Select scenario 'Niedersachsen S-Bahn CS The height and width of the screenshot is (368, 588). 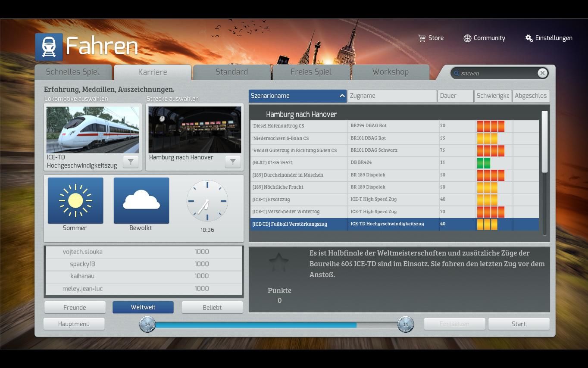(x=299, y=138)
